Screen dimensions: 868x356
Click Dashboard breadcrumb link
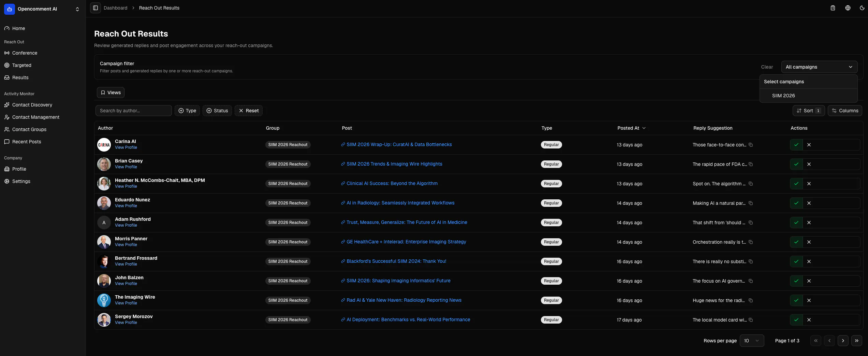tap(115, 8)
